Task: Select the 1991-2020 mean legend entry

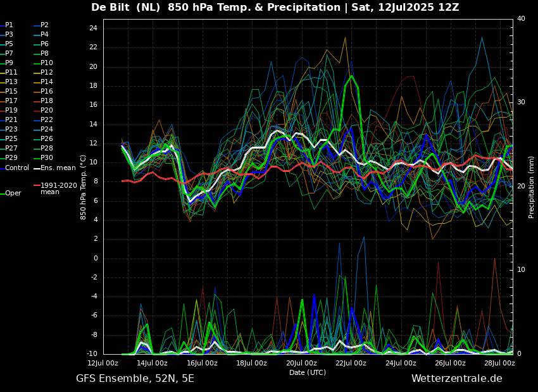Action: click(x=58, y=189)
